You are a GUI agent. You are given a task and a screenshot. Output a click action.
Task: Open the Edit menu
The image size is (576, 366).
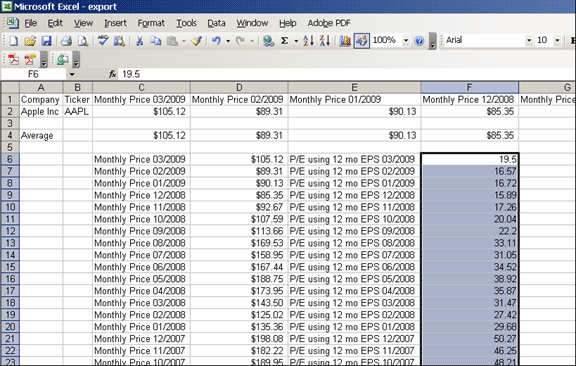pyautogui.click(x=55, y=23)
